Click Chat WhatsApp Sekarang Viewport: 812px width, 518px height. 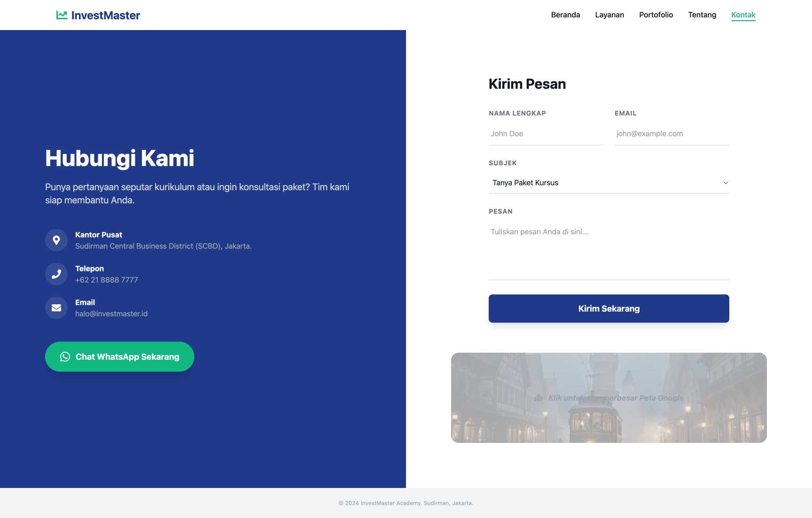119,356
